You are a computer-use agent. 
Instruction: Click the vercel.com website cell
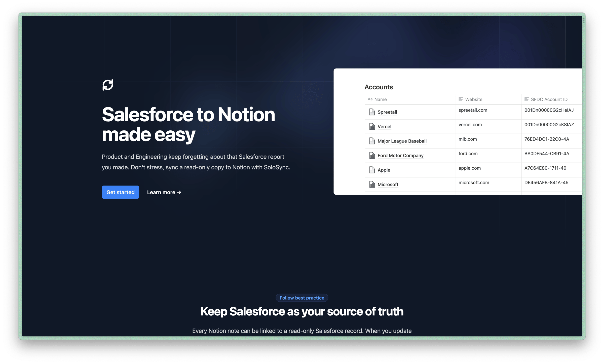click(470, 125)
